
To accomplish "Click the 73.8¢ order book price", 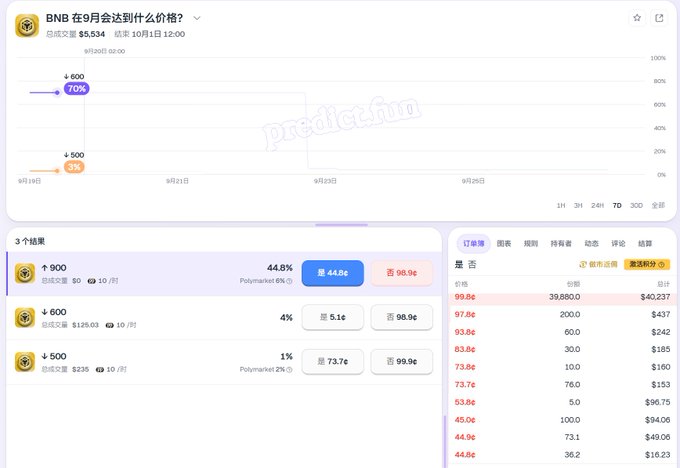I will pyautogui.click(x=464, y=367).
